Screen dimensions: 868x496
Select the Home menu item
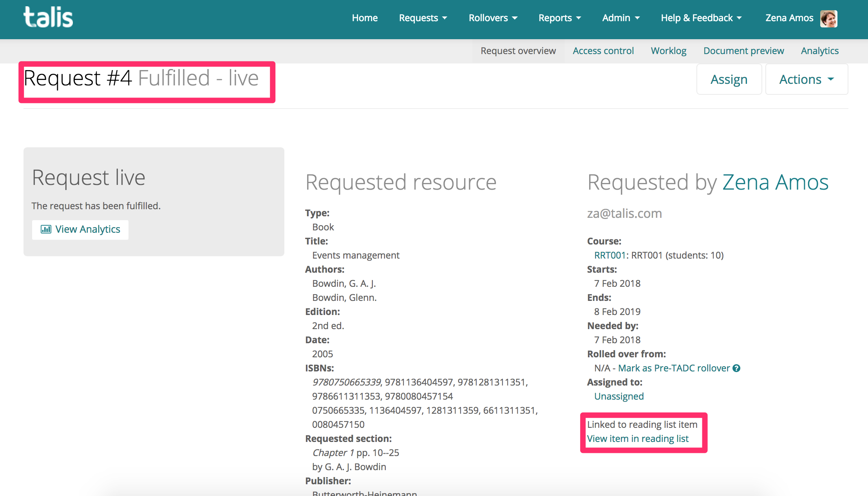(x=365, y=18)
